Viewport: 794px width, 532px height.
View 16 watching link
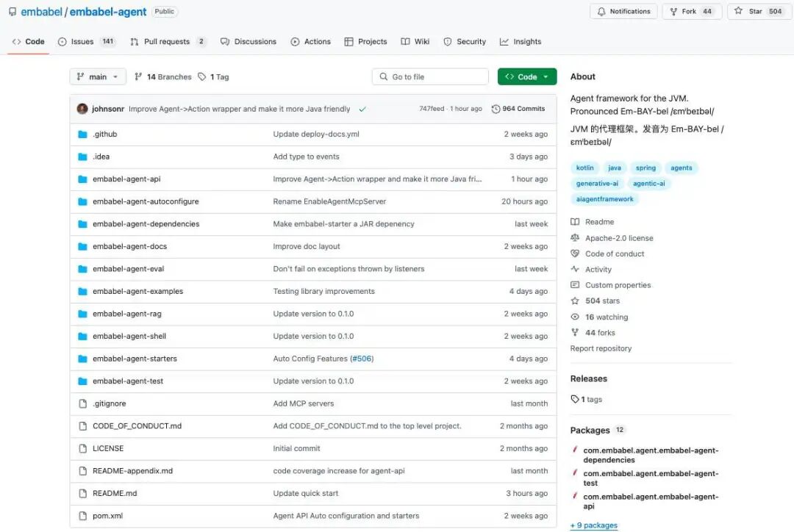pos(600,317)
